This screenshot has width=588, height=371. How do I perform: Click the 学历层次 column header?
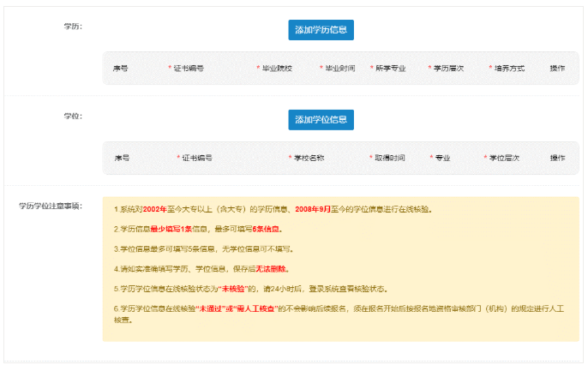point(448,68)
